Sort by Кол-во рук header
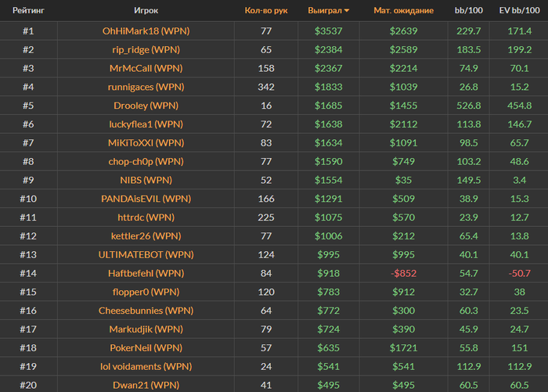 263,11
